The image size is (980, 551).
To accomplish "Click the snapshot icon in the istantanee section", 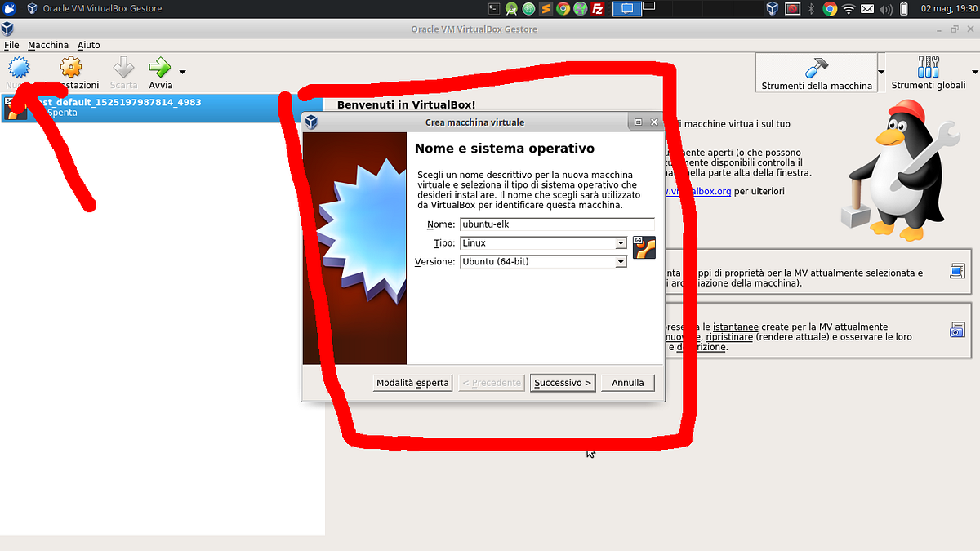I will 956,330.
